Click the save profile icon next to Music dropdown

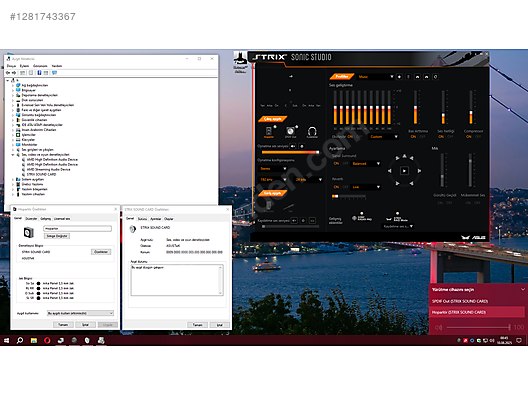pos(399,77)
